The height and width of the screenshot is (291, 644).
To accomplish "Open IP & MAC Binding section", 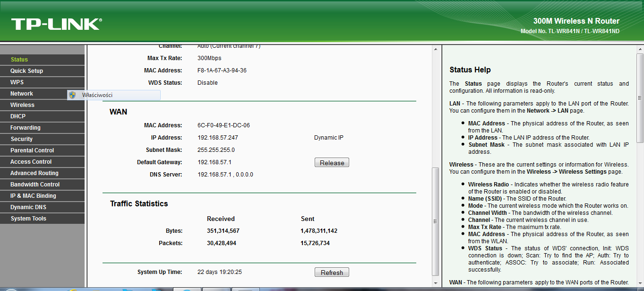I will tap(33, 196).
